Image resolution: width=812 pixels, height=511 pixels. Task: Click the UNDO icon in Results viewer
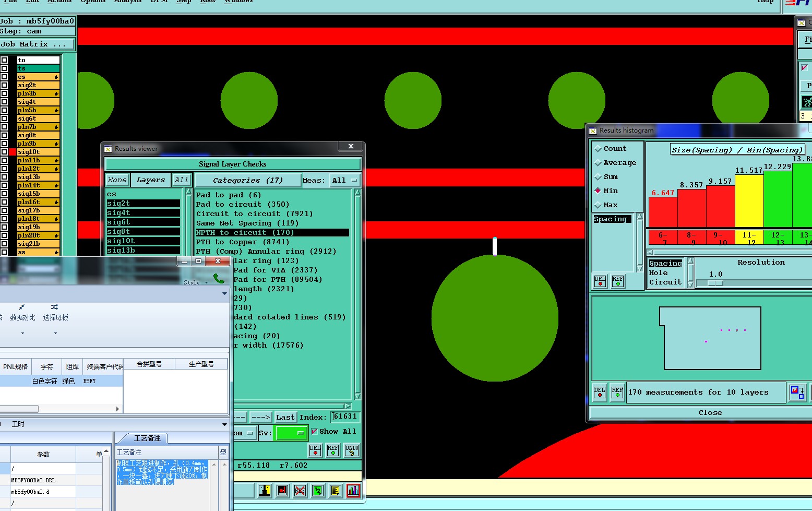[352, 450]
